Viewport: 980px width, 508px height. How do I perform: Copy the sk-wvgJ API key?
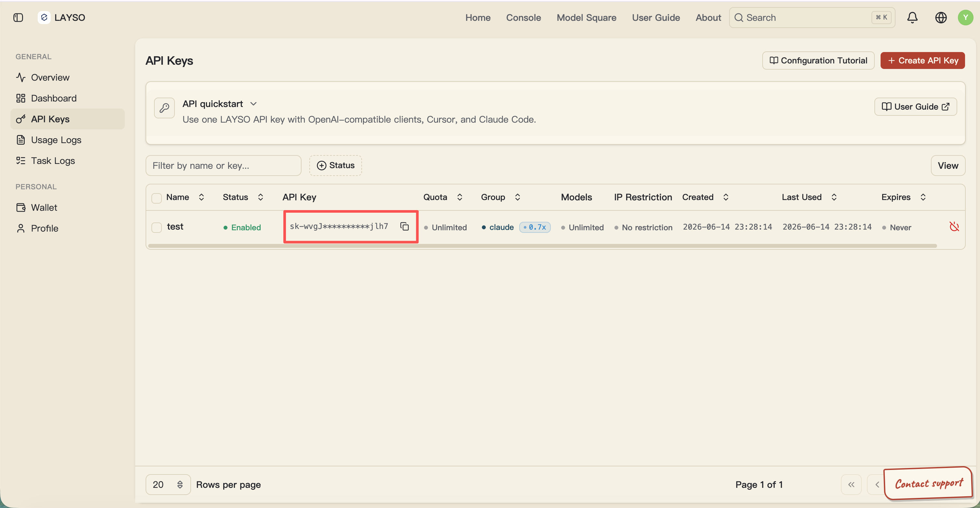click(405, 226)
